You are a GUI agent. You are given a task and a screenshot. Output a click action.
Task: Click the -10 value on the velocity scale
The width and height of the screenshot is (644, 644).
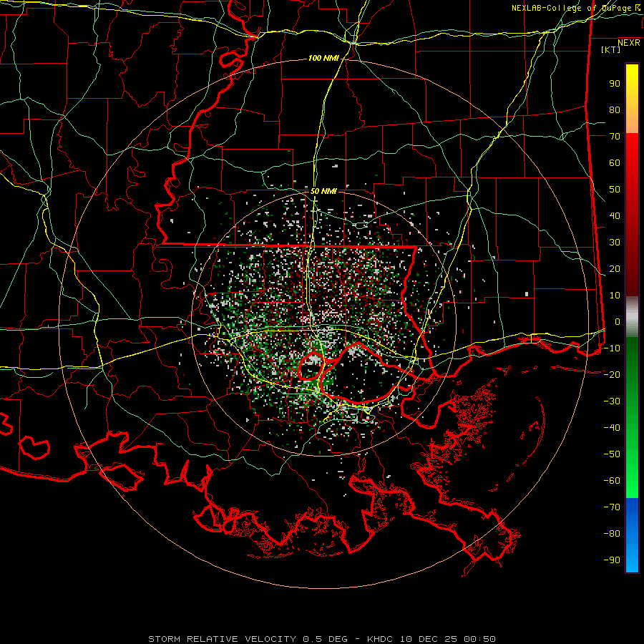tap(612, 348)
